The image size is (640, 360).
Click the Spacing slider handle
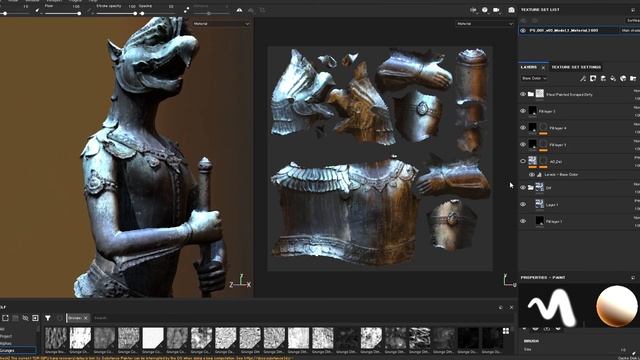[142, 13]
